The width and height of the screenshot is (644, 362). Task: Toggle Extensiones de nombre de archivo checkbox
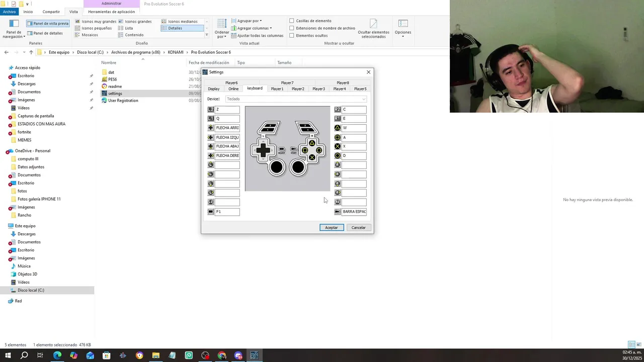292,28
